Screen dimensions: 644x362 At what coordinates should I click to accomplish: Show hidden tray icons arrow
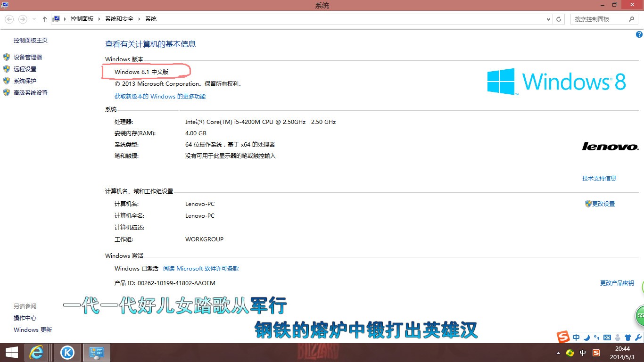pos(559,353)
